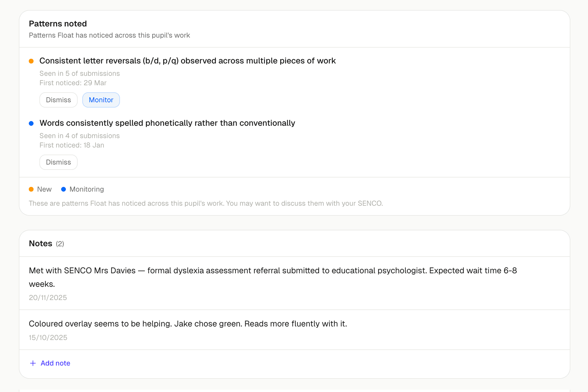Click the 20/11/2025 note date

tap(48, 298)
